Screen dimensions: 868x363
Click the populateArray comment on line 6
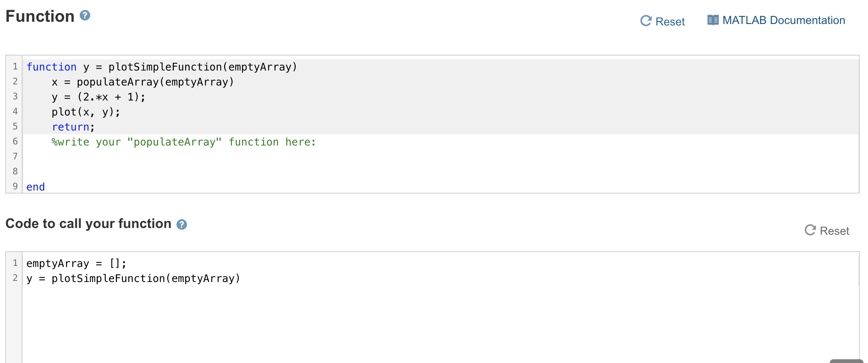[184, 142]
